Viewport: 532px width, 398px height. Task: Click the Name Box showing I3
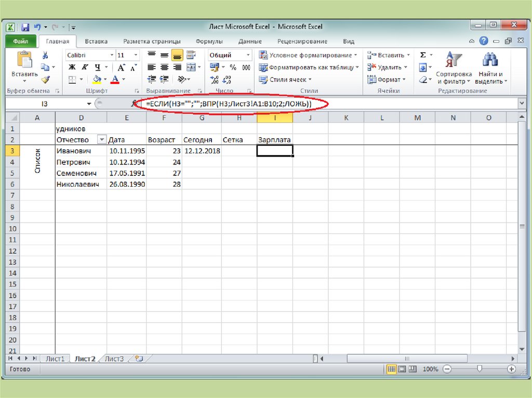[44, 104]
